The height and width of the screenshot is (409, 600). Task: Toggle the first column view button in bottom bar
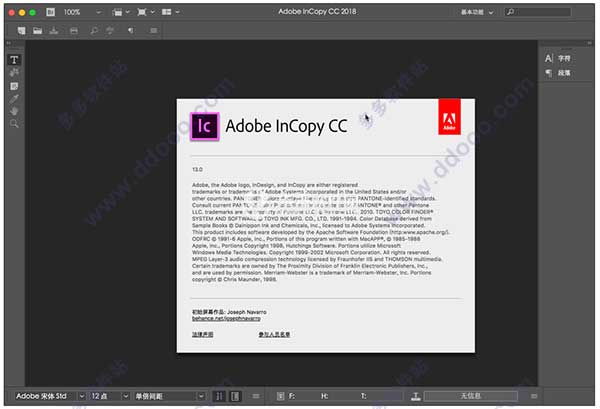tap(219, 396)
